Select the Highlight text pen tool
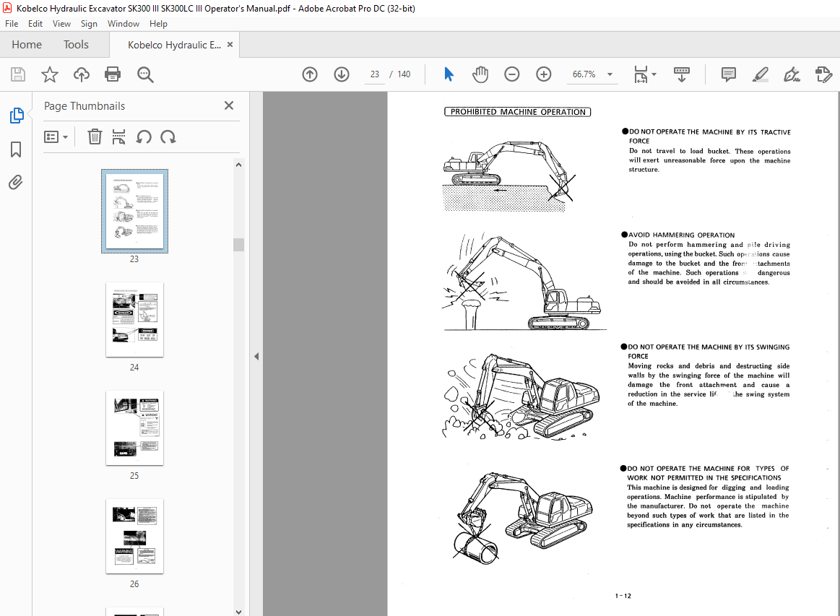The image size is (840, 616). point(760,74)
